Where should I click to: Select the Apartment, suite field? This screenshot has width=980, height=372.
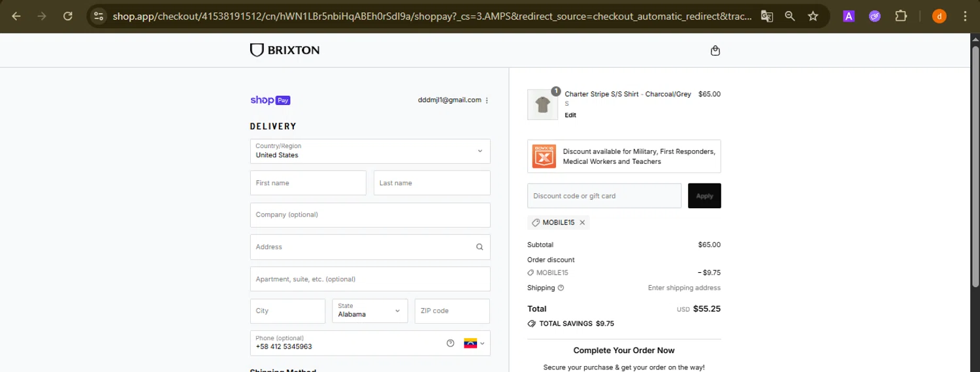(x=370, y=279)
